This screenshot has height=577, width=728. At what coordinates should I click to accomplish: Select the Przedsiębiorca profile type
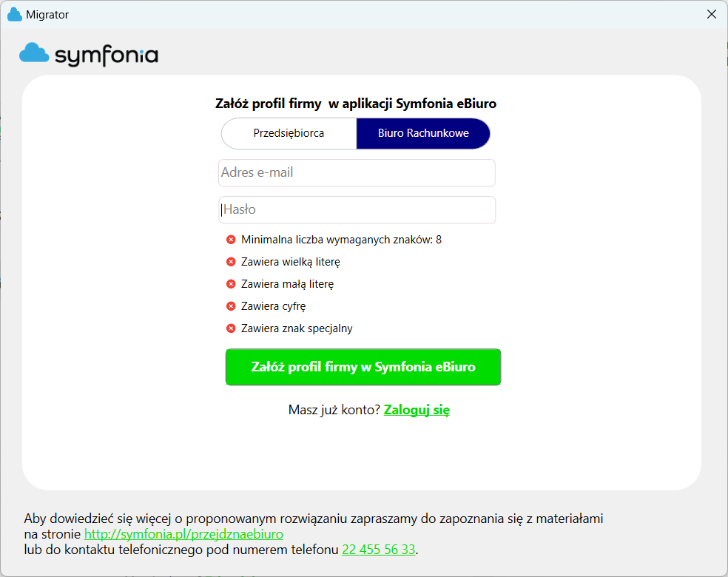tap(289, 133)
